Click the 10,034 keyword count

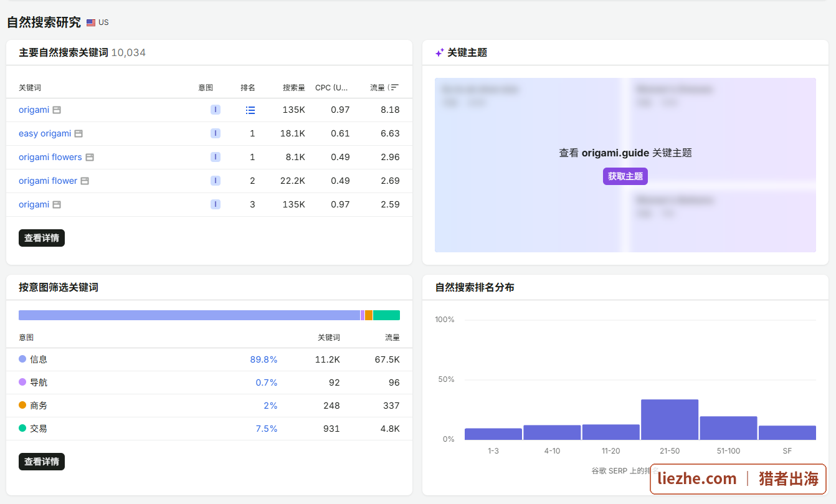[128, 53]
